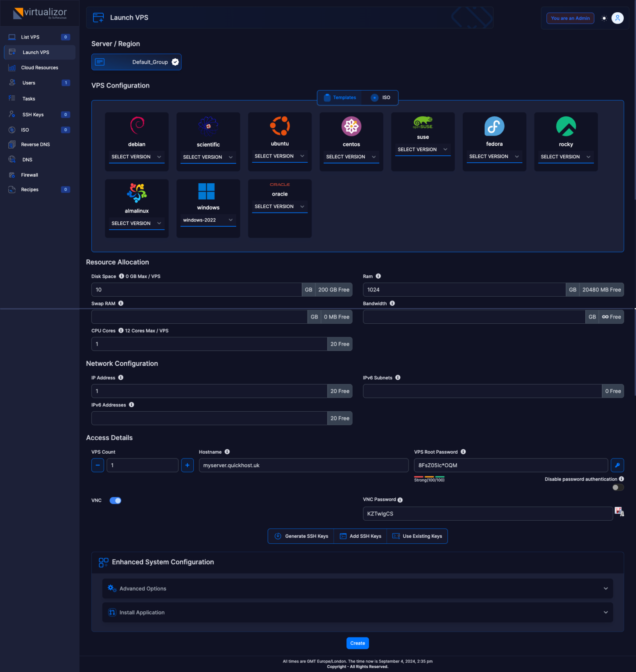Click the user profile avatar icon
This screenshot has height=672, width=636.
[x=617, y=18]
